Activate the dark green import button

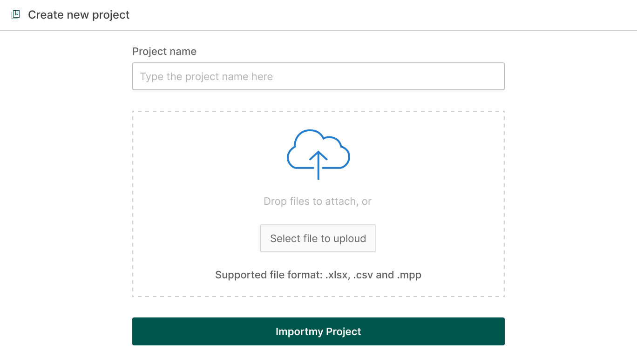pos(318,331)
